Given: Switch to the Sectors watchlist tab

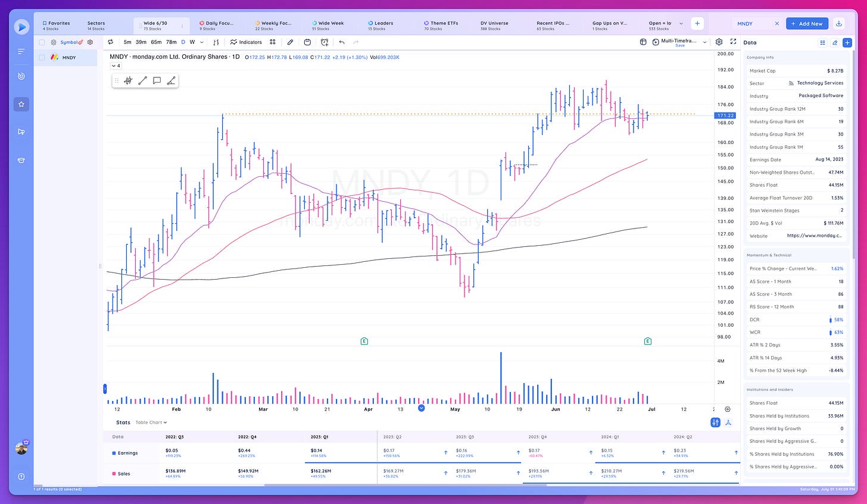Looking at the screenshot, I should click(96, 26).
